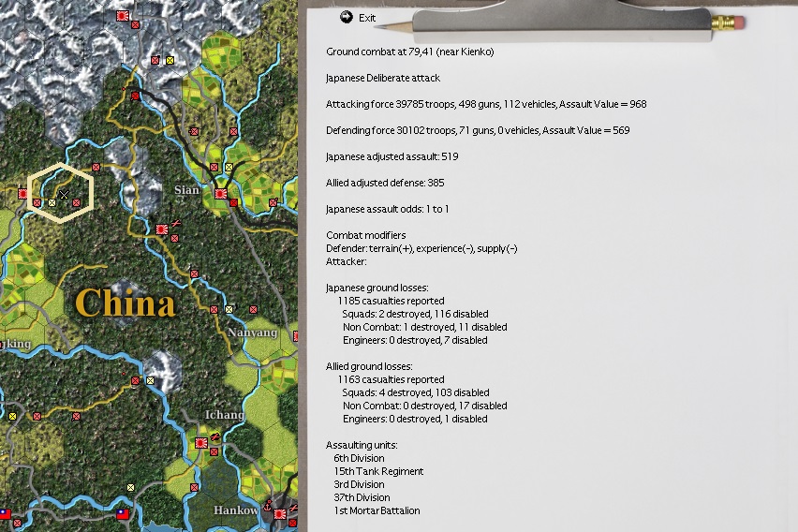Image resolution: width=798 pixels, height=532 pixels.
Task: Select the yellow unit in the northern mountains
Action: 170,60
